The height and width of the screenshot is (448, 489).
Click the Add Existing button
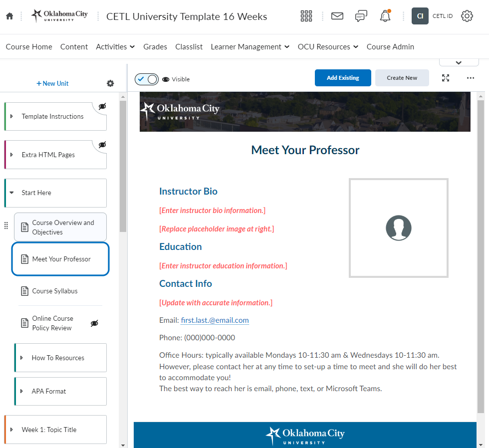point(343,78)
